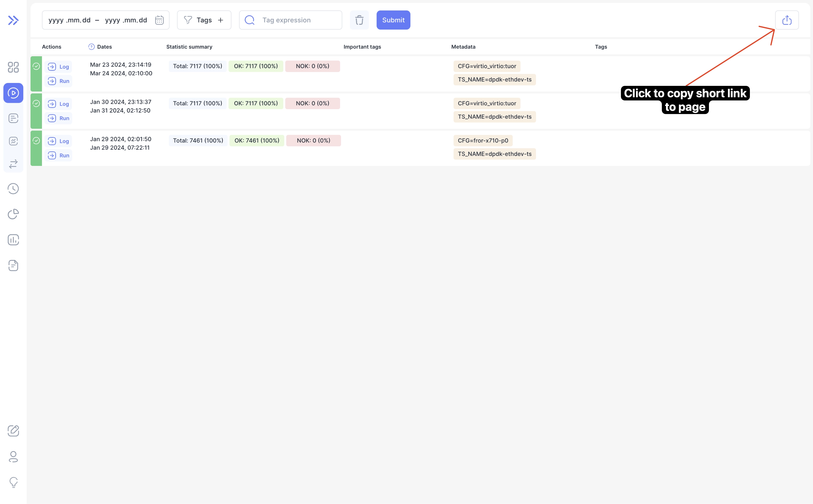The height and width of the screenshot is (504, 813).
Task: Collapse the sidebar with the double-chevron icon
Action: coord(13,20)
